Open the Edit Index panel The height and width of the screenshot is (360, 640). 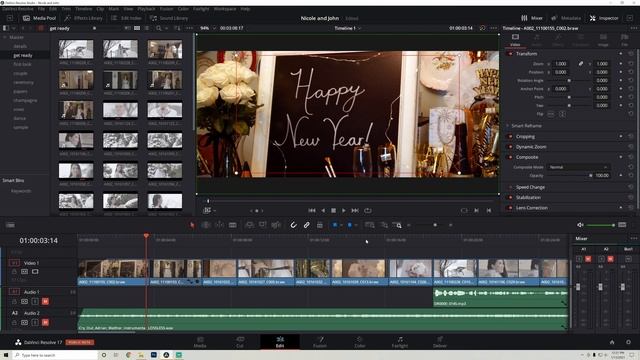click(127, 18)
